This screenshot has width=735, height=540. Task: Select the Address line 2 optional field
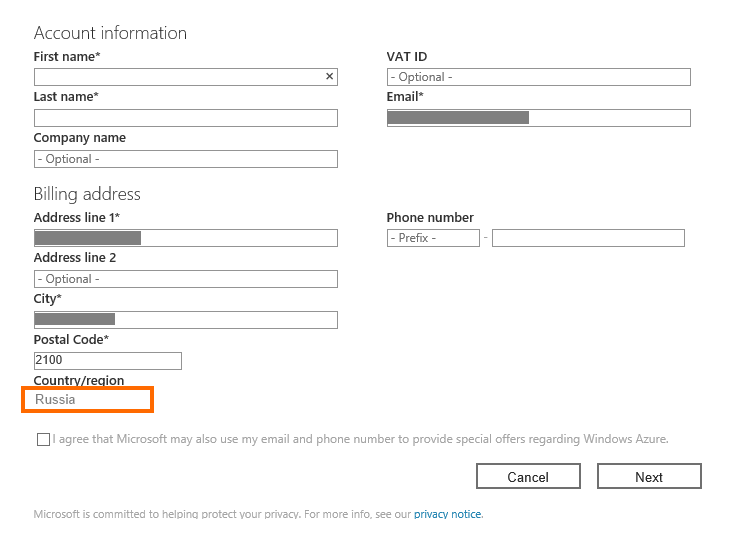click(x=185, y=279)
